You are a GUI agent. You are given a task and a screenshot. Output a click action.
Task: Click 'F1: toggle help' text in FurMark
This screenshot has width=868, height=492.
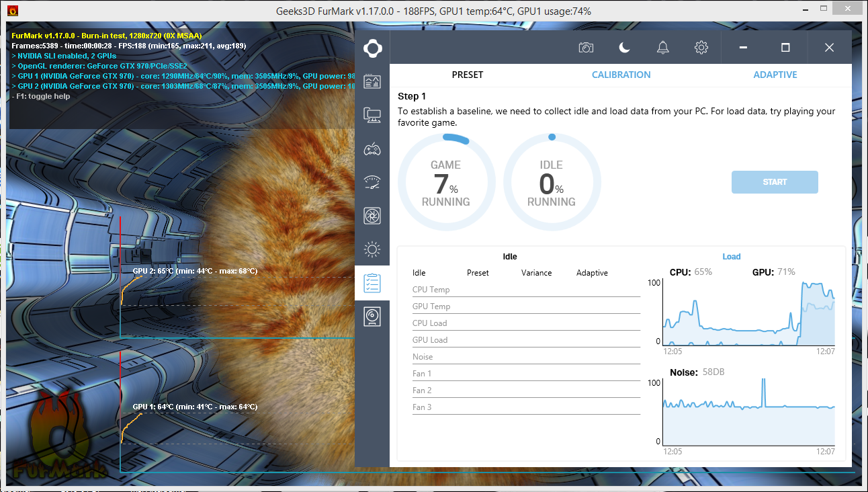41,96
